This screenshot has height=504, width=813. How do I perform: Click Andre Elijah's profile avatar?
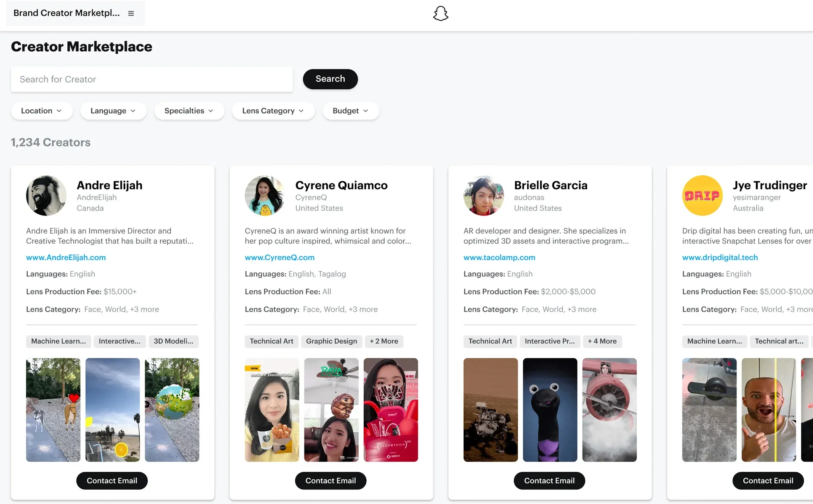[x=46, y=196]
